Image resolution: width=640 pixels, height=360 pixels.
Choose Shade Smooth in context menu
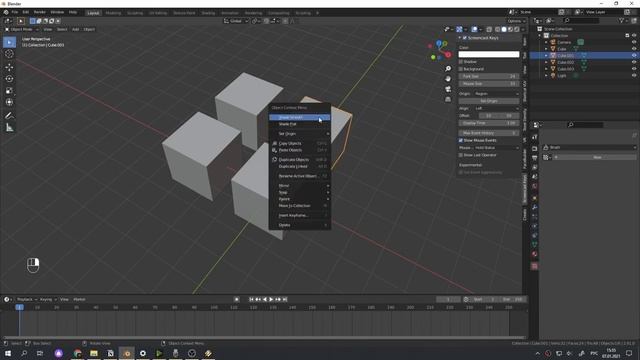[300, 118]
